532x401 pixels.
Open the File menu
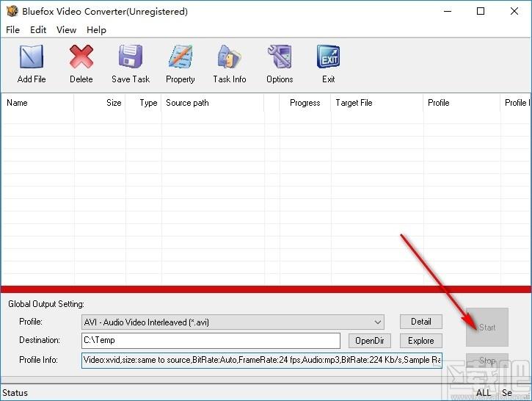coord(13,30)
